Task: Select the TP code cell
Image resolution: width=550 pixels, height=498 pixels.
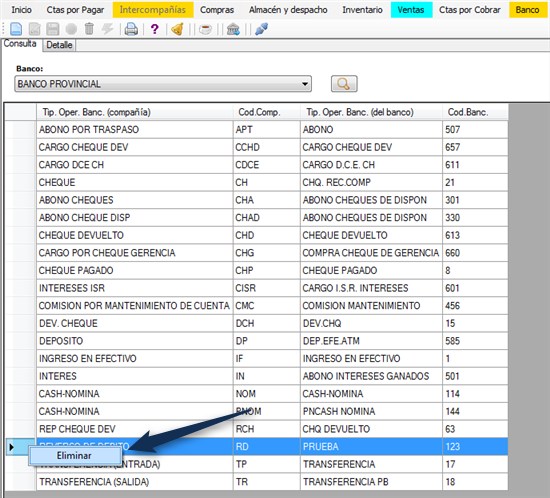Action: [x=267, y=464]
